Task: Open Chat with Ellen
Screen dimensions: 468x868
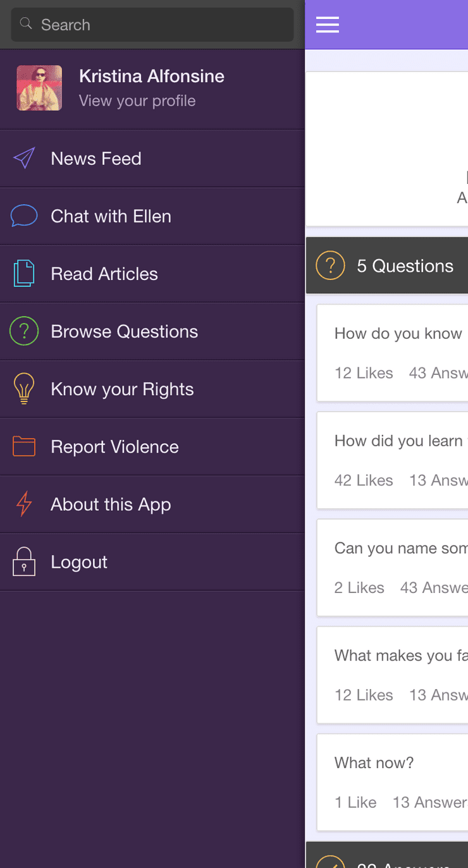Action: click(152, 216)
